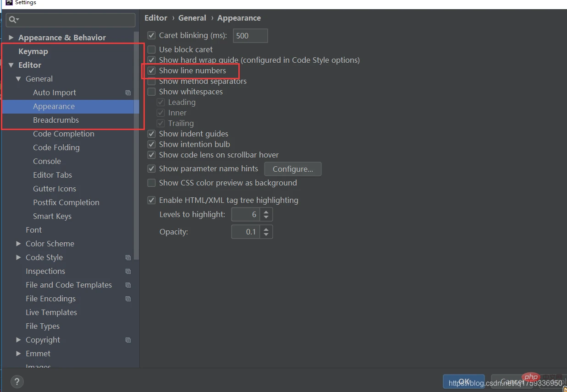
Task: Click project-level icon beside File and Code Templates
Action: [x=128, y=285]
